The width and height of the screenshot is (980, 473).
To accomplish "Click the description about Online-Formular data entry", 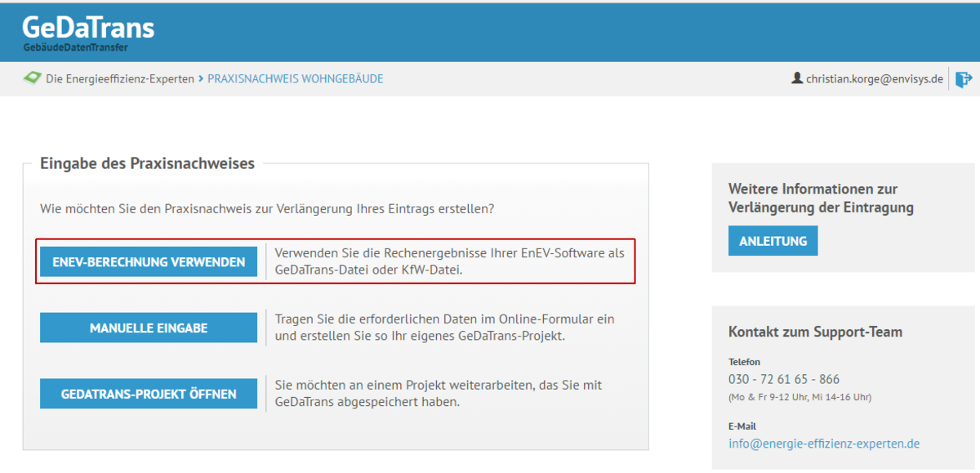I will tap(445, 328).
